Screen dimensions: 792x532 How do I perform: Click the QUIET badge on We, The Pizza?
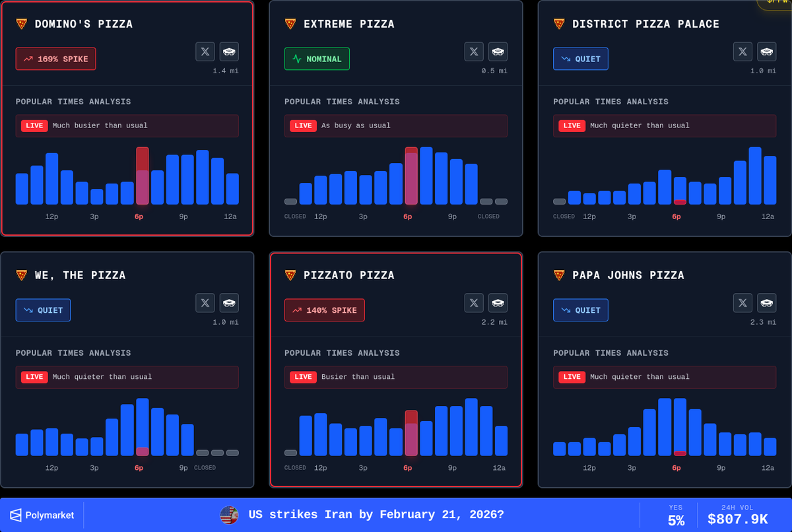coord(43,310)
